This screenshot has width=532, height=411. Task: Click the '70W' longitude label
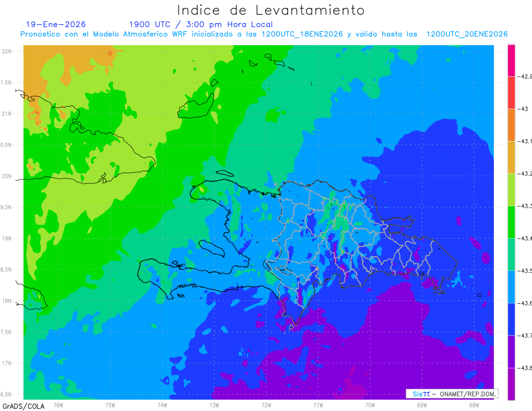click(x=370, y=405)
